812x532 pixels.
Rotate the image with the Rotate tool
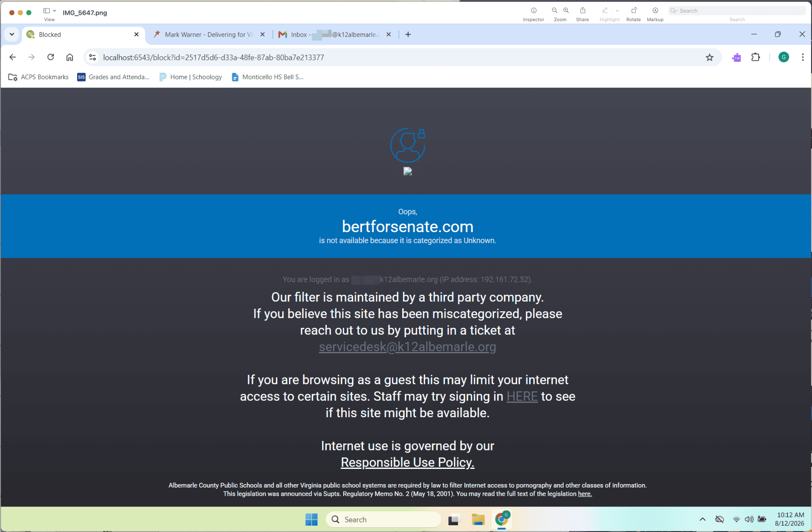633,10
